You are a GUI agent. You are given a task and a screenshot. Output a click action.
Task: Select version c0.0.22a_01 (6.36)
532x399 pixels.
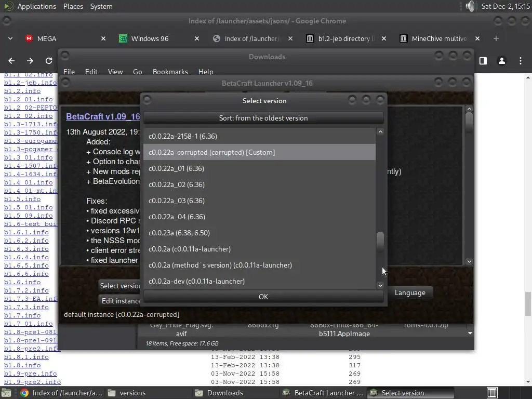coord(260,169)
